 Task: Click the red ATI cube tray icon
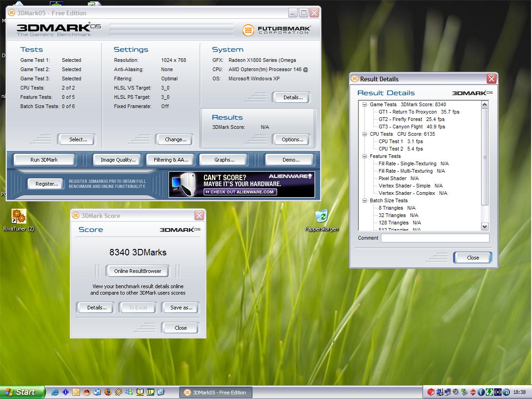coord(431,392)
